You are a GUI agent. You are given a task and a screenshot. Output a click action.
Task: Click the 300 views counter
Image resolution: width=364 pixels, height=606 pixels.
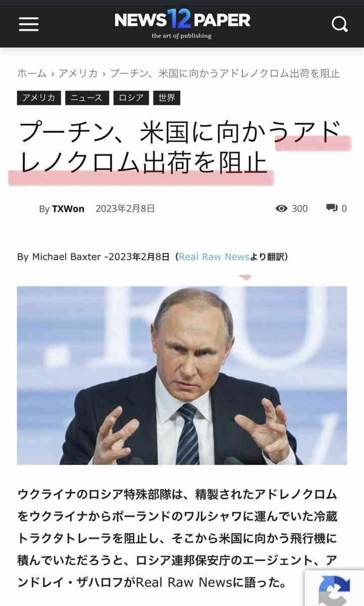coord(299,209)
